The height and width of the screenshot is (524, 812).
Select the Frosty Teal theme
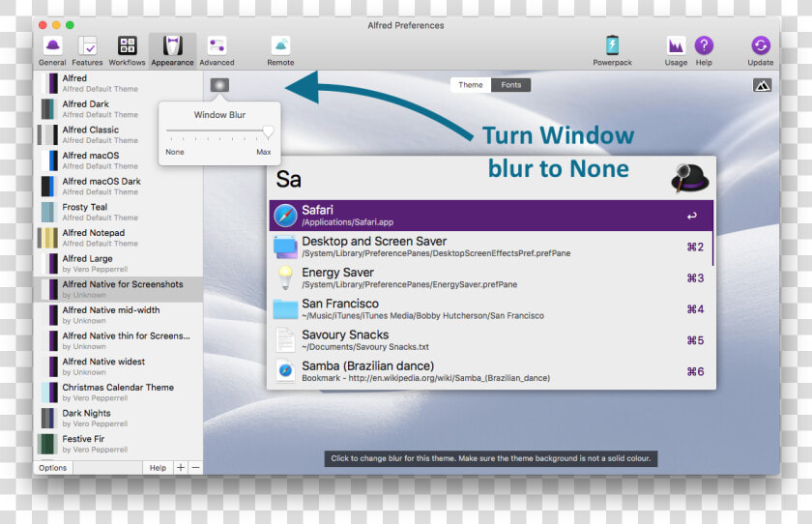pos(119,212)
